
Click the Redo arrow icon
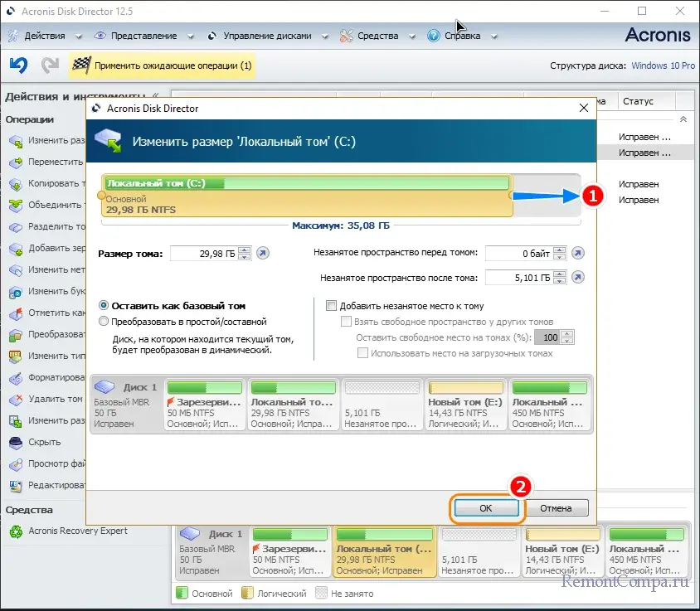point(50,65)
